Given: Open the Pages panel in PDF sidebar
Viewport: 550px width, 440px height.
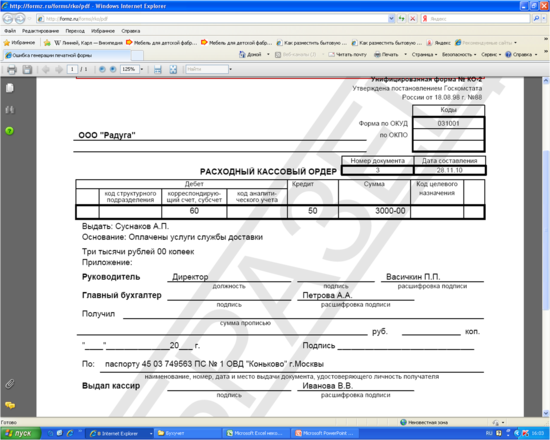Looking at the screenshot, I should click(10, 88).
